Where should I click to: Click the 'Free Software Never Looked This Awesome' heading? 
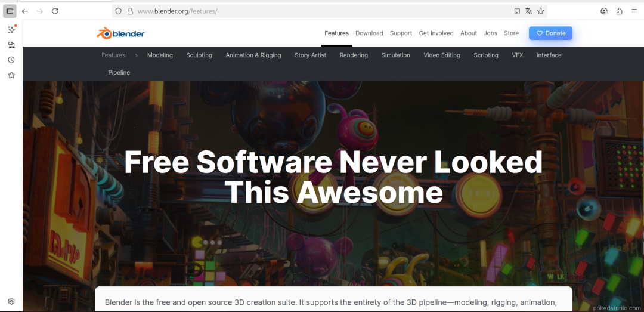(x=333, y=177)
